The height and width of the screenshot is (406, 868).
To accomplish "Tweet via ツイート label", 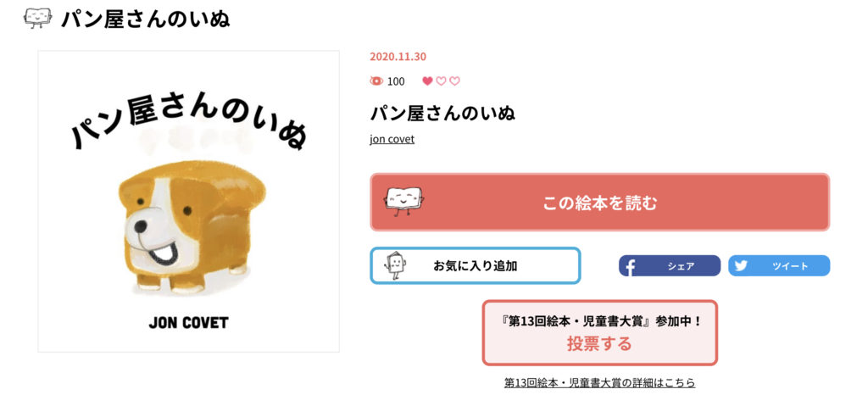I will 791,266.
